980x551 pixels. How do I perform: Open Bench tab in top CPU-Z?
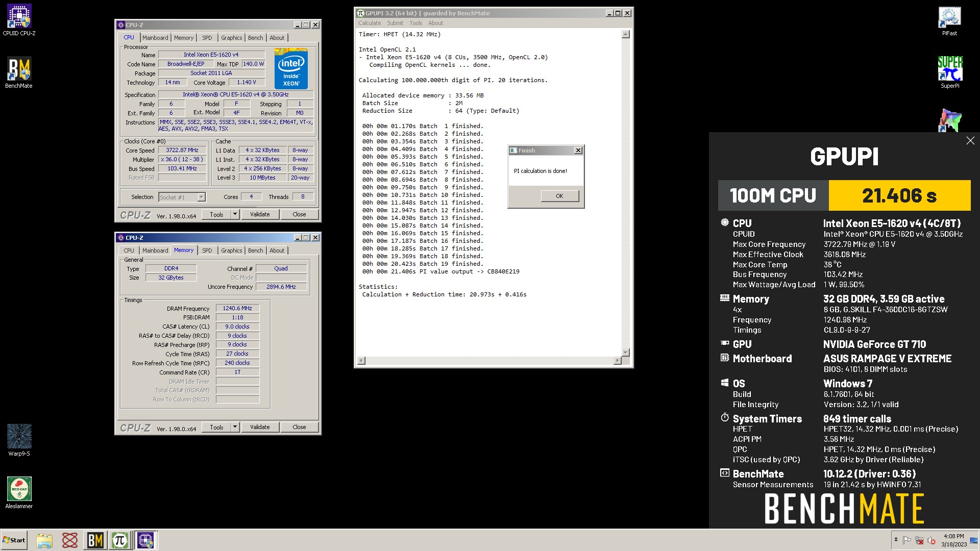256,38
